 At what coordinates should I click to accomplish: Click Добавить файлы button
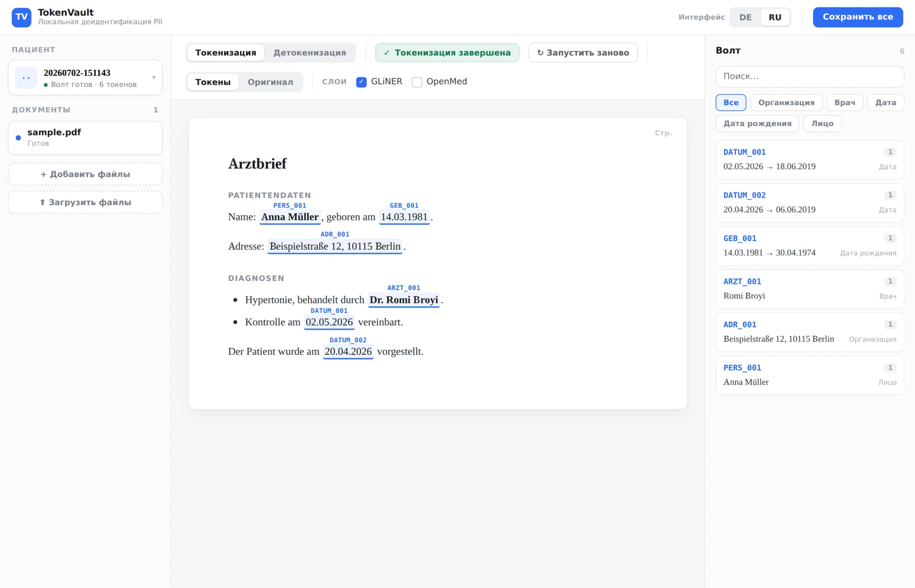click(85, 174)
